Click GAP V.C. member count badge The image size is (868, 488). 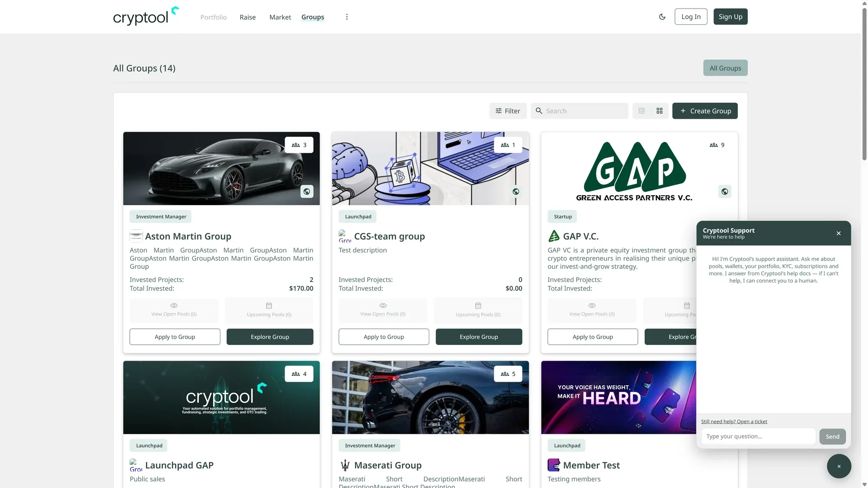[x=717, y=145]
